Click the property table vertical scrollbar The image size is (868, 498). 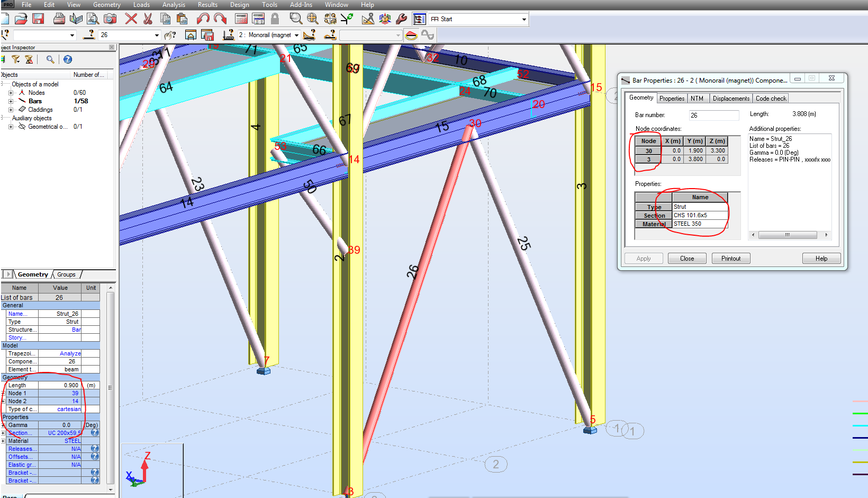[110, 387]
